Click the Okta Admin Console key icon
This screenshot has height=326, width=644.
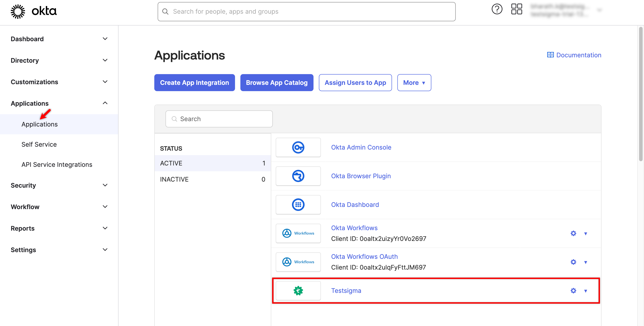click(298, 147)
